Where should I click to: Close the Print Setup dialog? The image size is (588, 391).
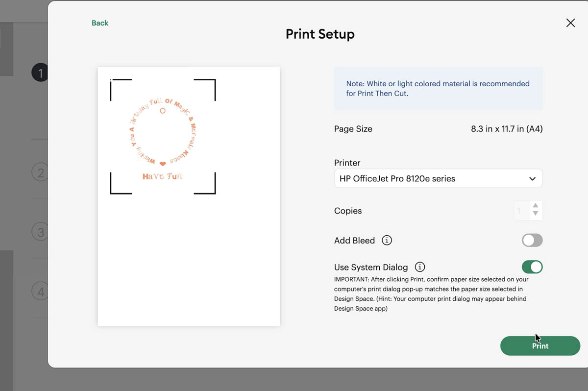[570, 23]
